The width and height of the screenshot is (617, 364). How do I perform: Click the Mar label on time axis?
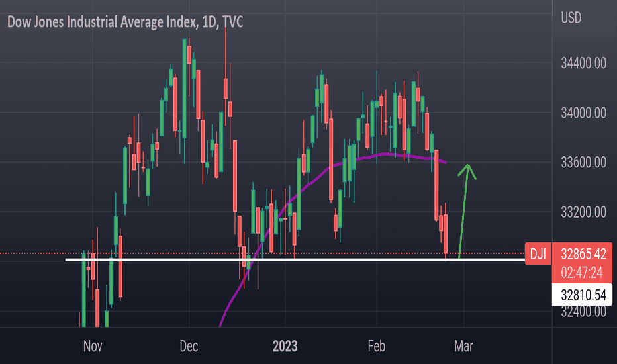[463, 346]
